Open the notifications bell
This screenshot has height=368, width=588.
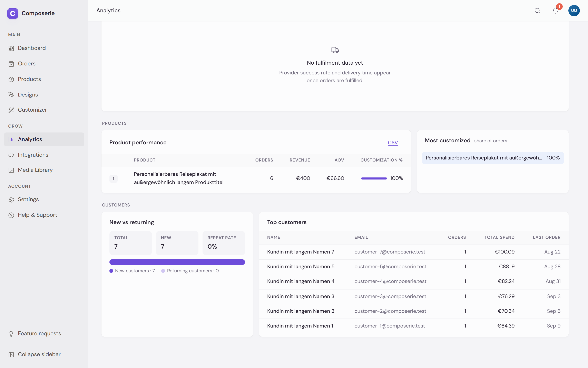[555, 10]
